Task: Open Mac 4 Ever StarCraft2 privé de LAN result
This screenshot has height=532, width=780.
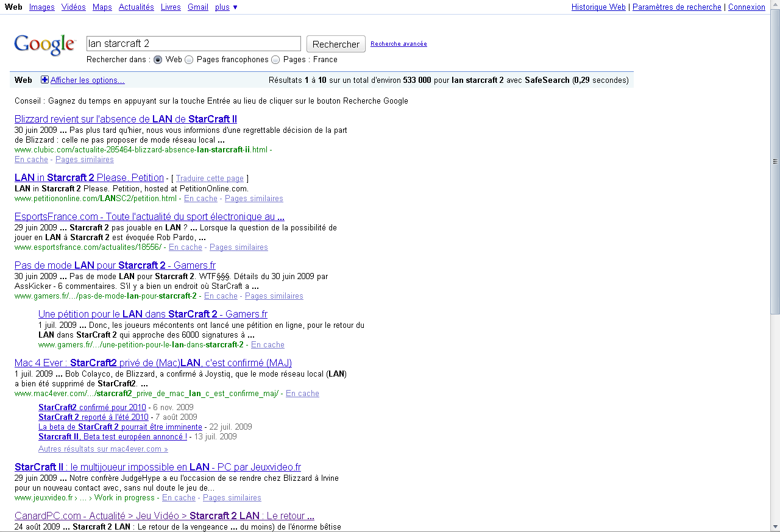Action: (153, 363)
